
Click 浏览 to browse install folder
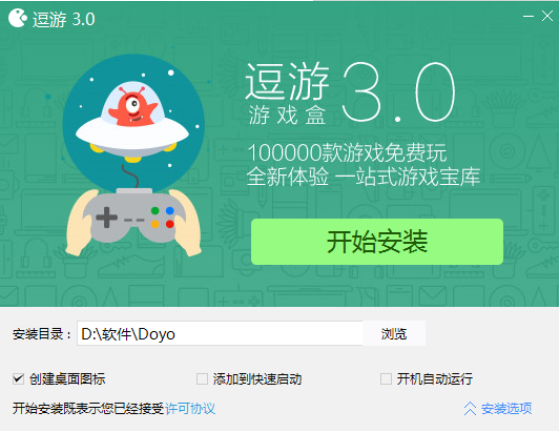tap(394, 334)
